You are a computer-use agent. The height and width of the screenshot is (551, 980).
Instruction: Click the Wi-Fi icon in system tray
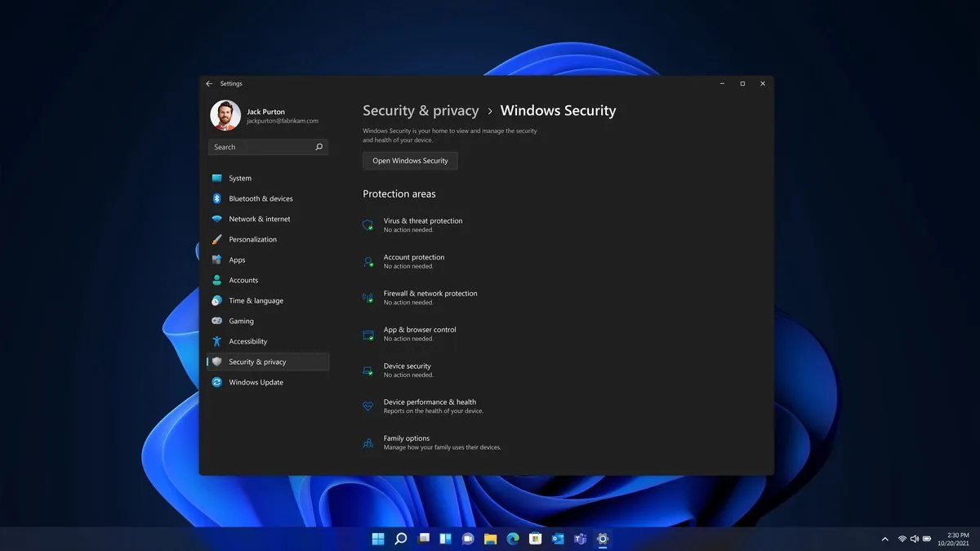pyautogui.click(x=903, y=539)
